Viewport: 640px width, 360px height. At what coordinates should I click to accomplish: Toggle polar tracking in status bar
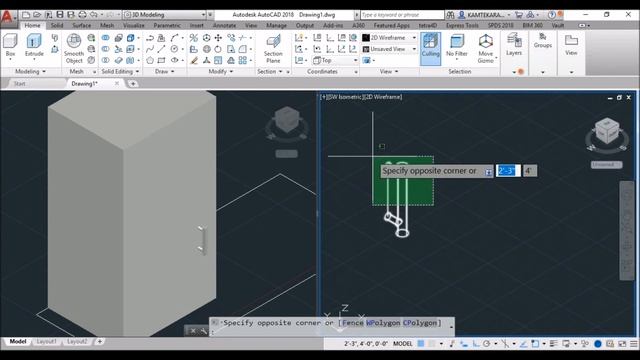[x=486, y=344]
